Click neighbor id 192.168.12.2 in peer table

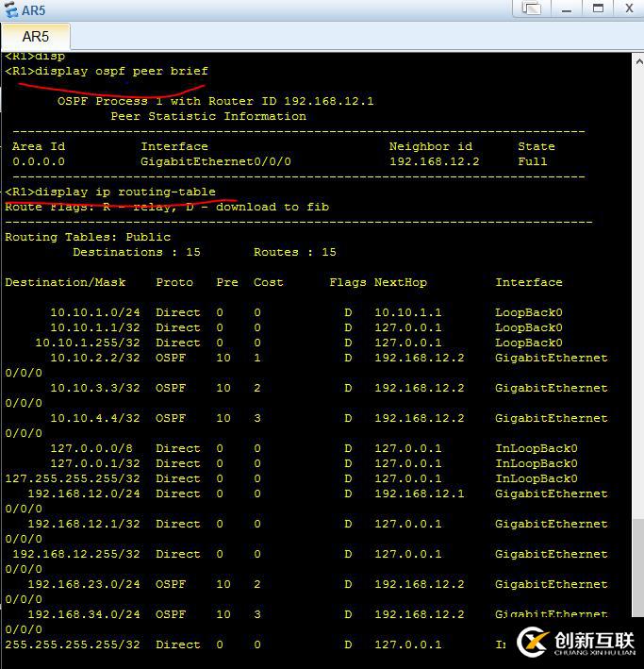coord(434,161)
